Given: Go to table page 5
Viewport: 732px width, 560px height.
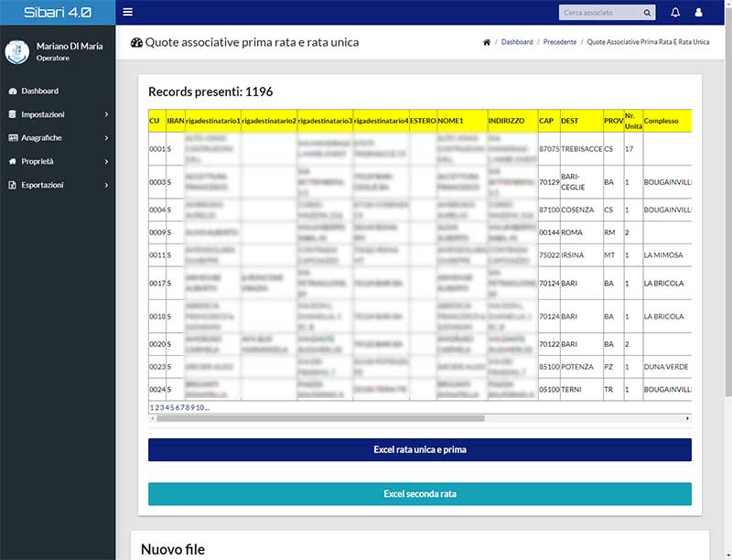Looking at the screenshot, I should click(x=172, y=407).
